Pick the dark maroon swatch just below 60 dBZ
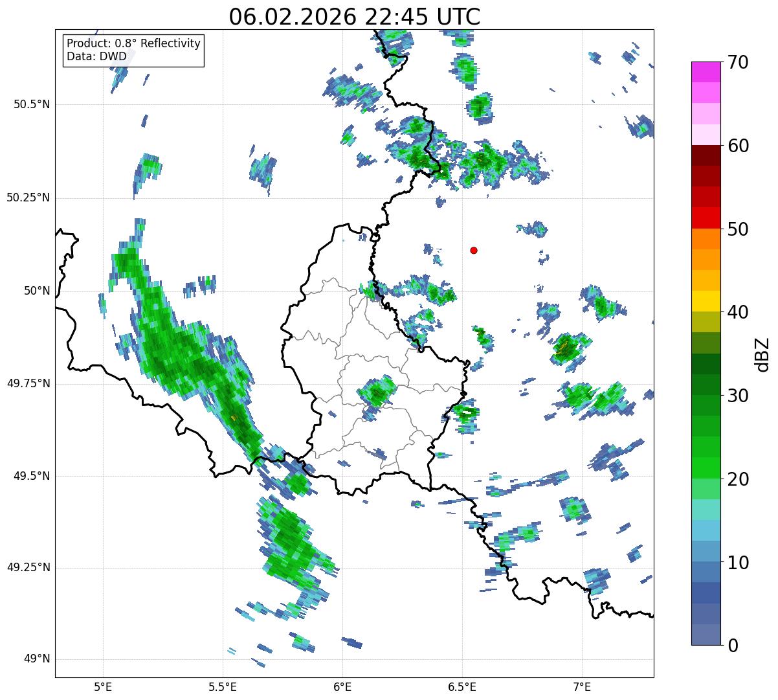The image size is (778, 700). (x=706, y=155)
